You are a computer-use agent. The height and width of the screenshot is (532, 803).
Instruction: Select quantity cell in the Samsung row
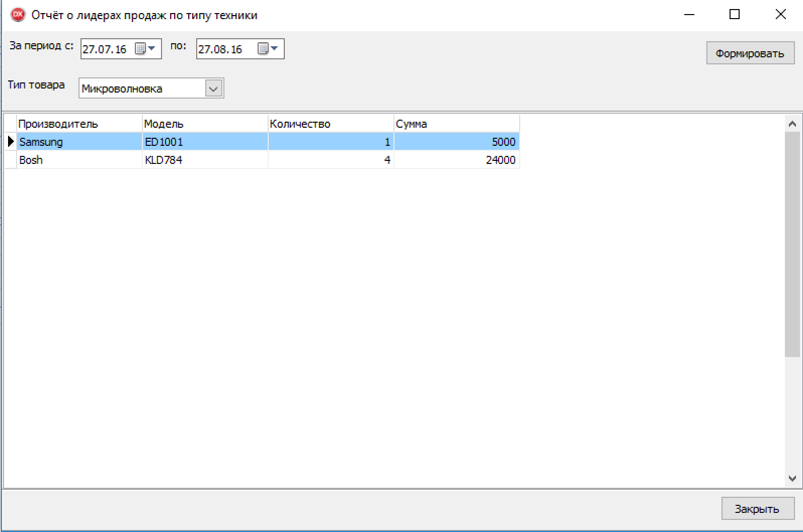(x=331, y=142)
